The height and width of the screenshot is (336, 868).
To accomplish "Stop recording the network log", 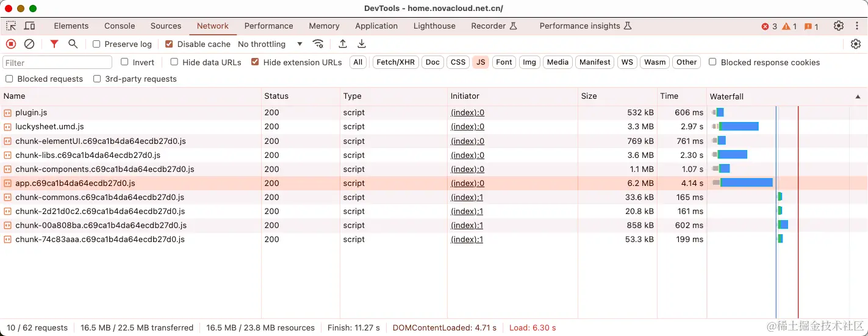I will click(x=11, y=44).
